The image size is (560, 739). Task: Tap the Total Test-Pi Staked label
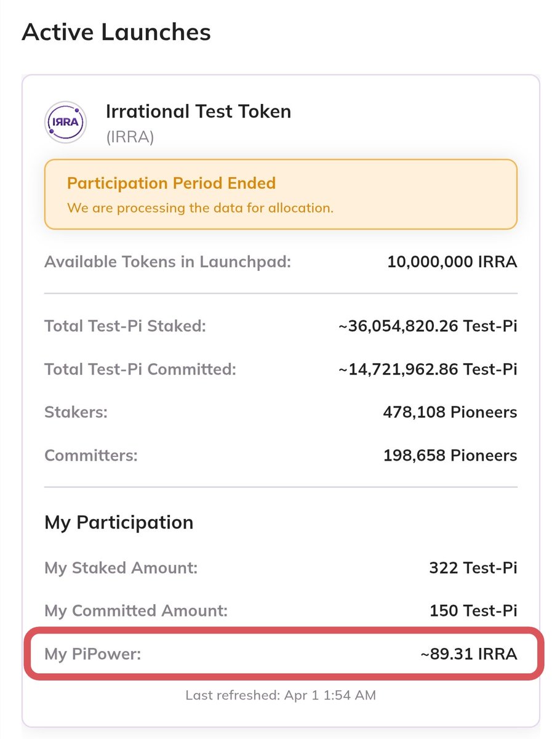125,326
